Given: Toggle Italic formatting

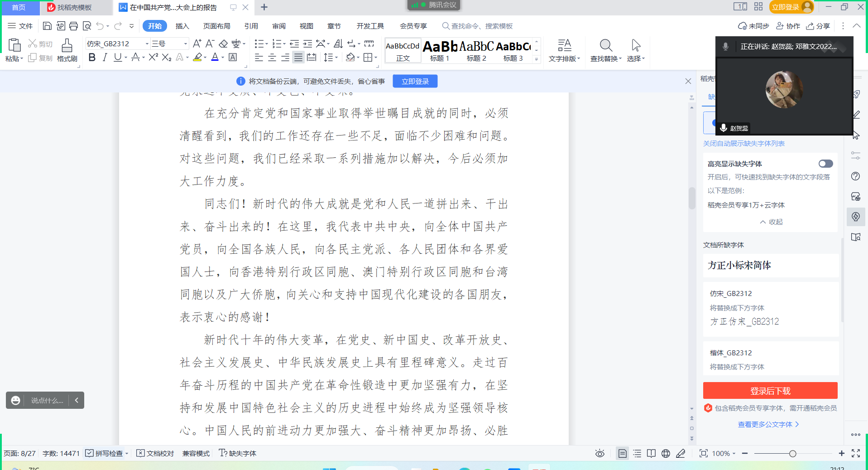Looking at the screenshot, I should coord(105,57).
